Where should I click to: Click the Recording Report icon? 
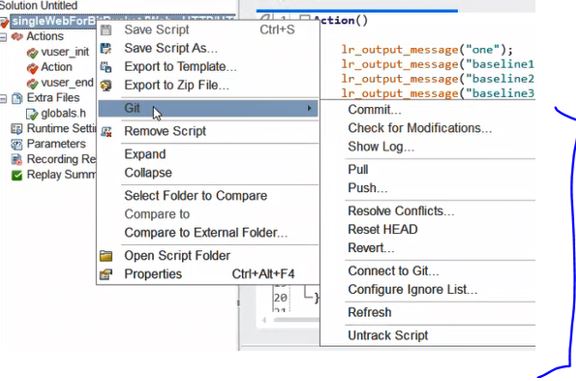coord(17,159)
